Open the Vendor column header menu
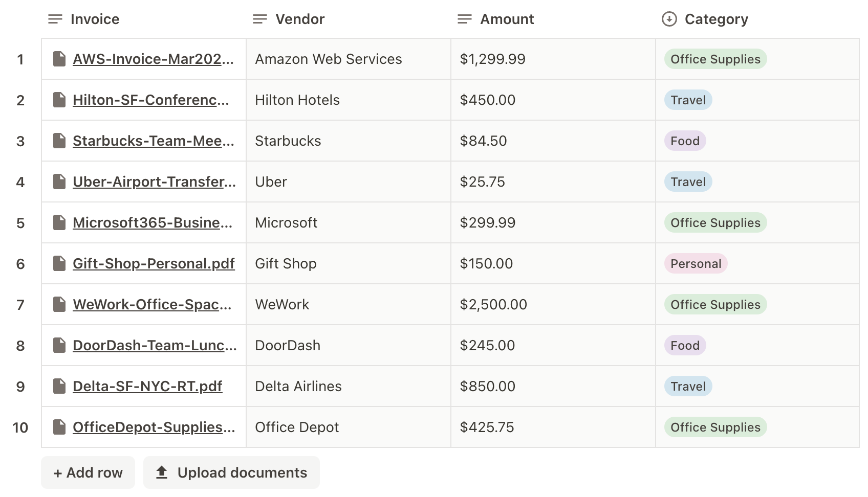 349,19
